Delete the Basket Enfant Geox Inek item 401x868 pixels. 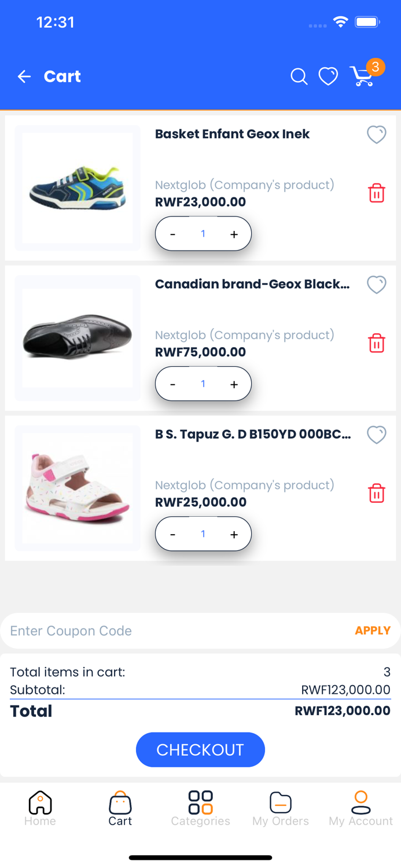click(377, 193)
